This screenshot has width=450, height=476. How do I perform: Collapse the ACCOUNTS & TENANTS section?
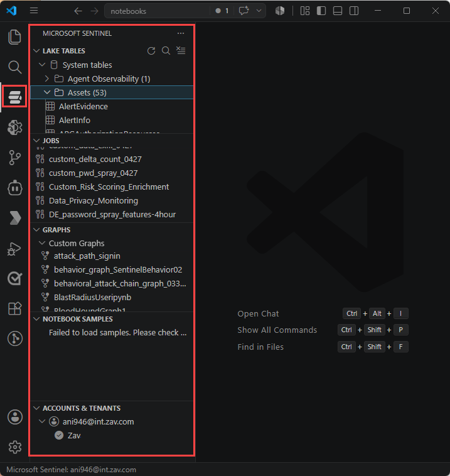coord(36,408)
